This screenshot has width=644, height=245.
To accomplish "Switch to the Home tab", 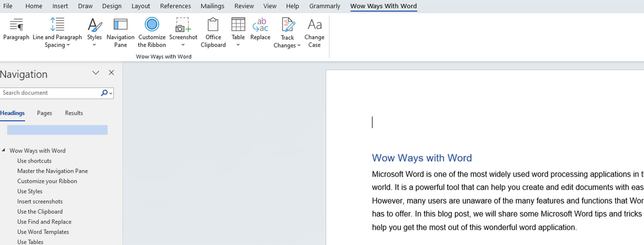I will coord(34,6).
